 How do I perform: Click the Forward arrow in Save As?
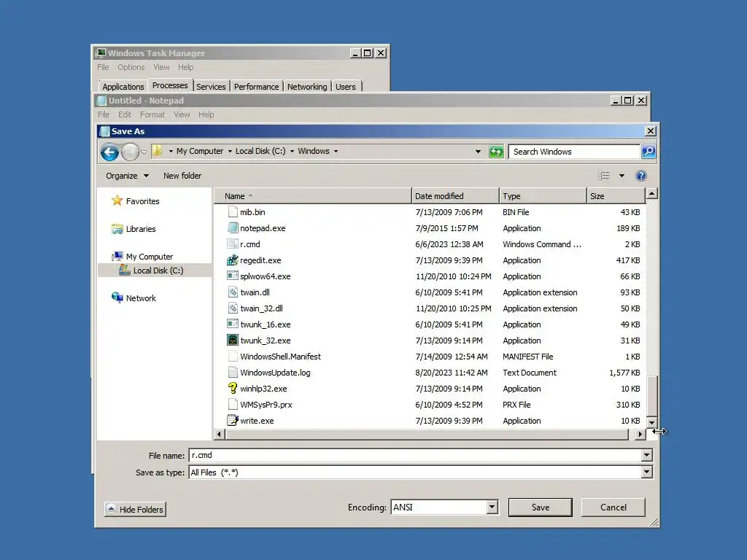point(130,152)
